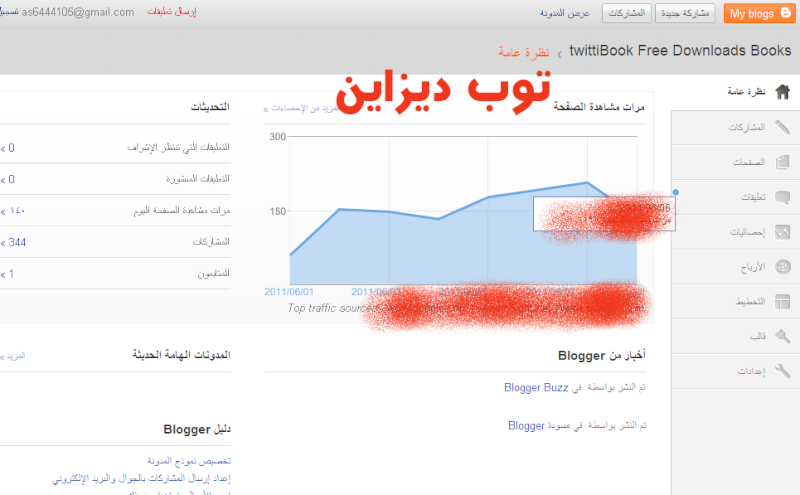Image resolution: width=800 pixels, height=495 pixels.
Task: Click the مزيد من الإحصاءات link
Action: (x=301, y=108)
